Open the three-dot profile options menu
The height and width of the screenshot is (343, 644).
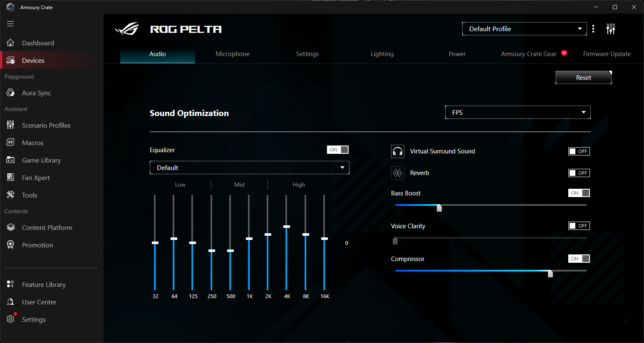[593, 29]
